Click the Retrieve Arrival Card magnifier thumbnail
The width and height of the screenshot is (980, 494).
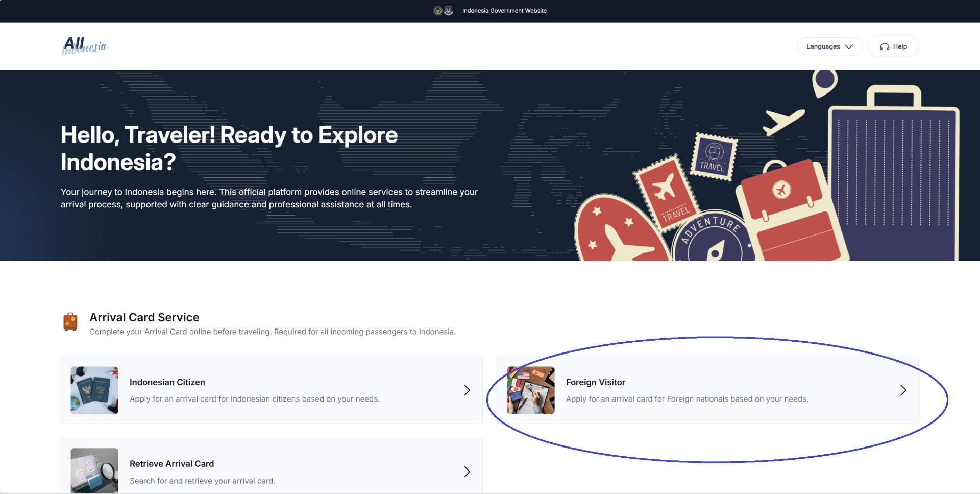[x=94, y=471]
